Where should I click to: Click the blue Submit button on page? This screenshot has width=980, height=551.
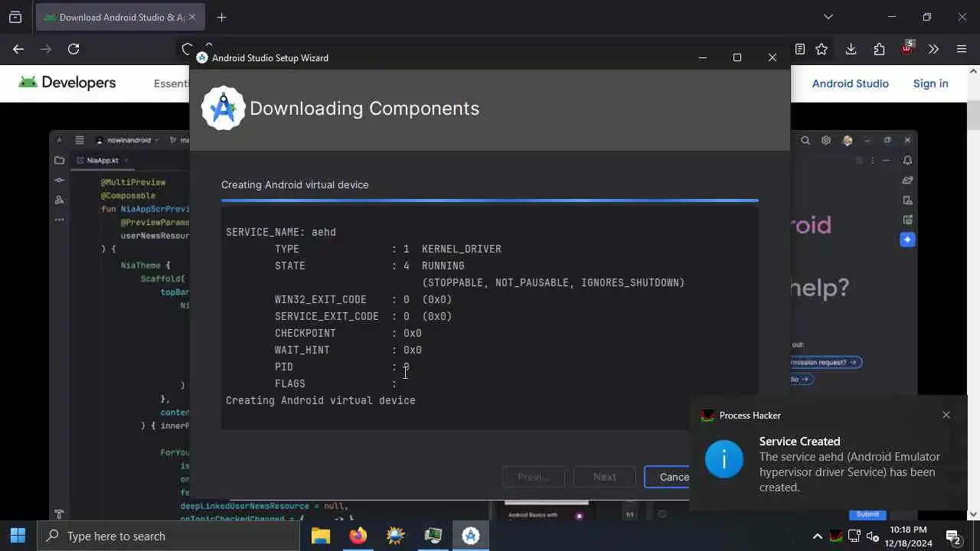pyautogui.click(x=867, y=514)
